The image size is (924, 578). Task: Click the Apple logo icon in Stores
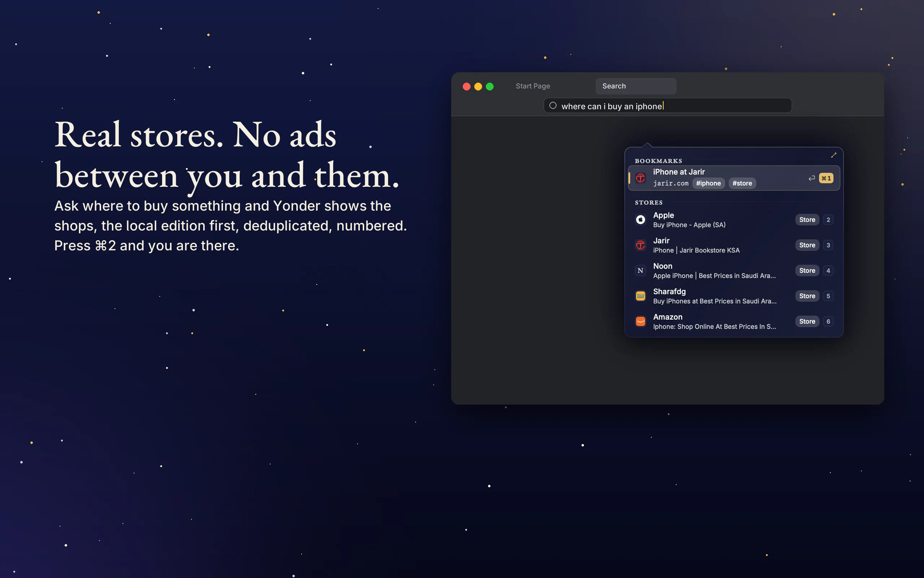coord(640,219)
